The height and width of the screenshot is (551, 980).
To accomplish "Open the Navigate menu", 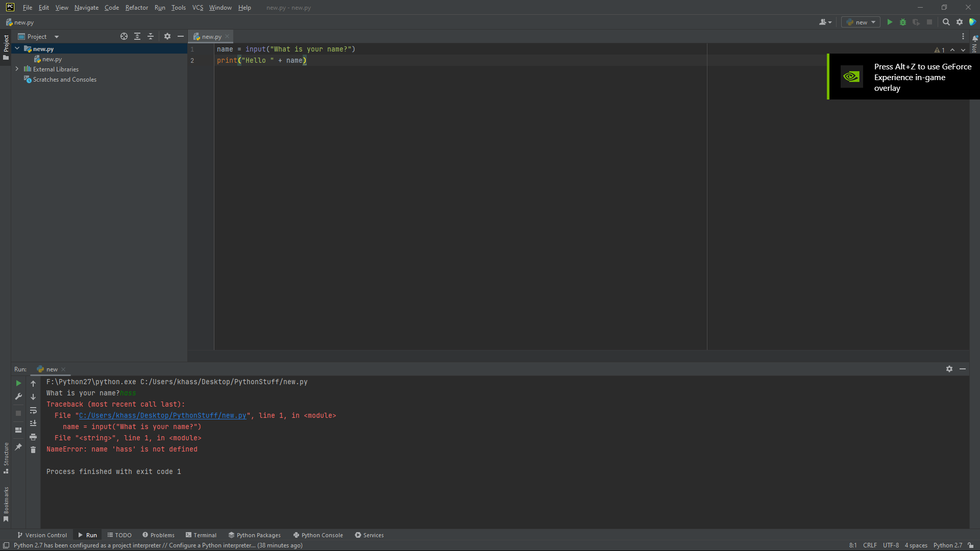I will point(86,8).
